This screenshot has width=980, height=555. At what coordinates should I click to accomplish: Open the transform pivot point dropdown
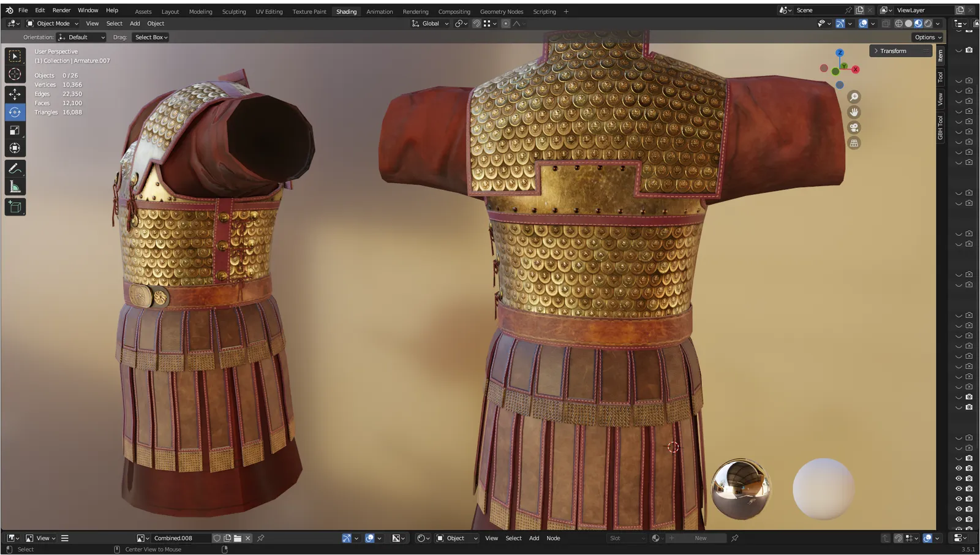tap(461, 23)
